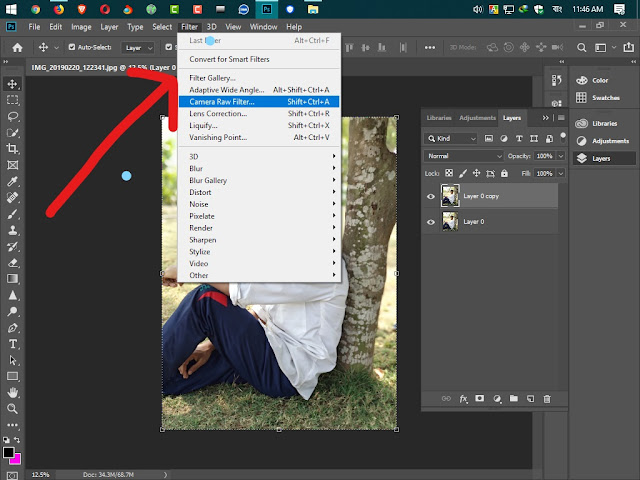Image resolution: width=640 pixels, height=480 pixels.
Task: Open the Normal blend mode dropdown
Action: (464, 156)
